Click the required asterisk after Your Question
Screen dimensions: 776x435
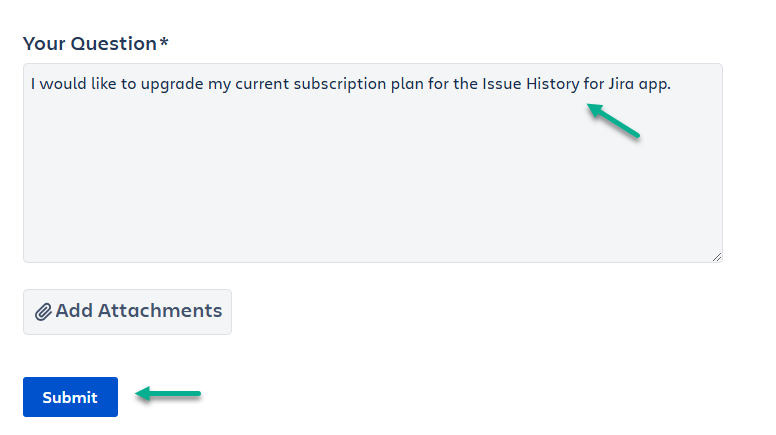[164, 43]
